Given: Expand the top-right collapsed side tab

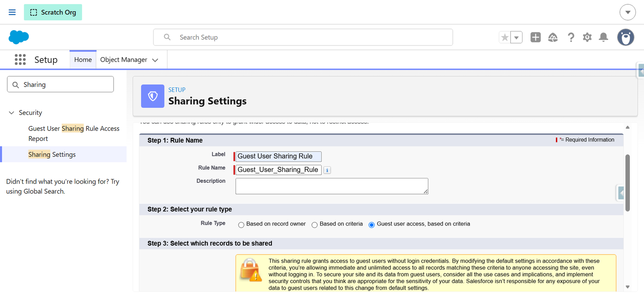Looking at the screenshot, I should [641, 70].
